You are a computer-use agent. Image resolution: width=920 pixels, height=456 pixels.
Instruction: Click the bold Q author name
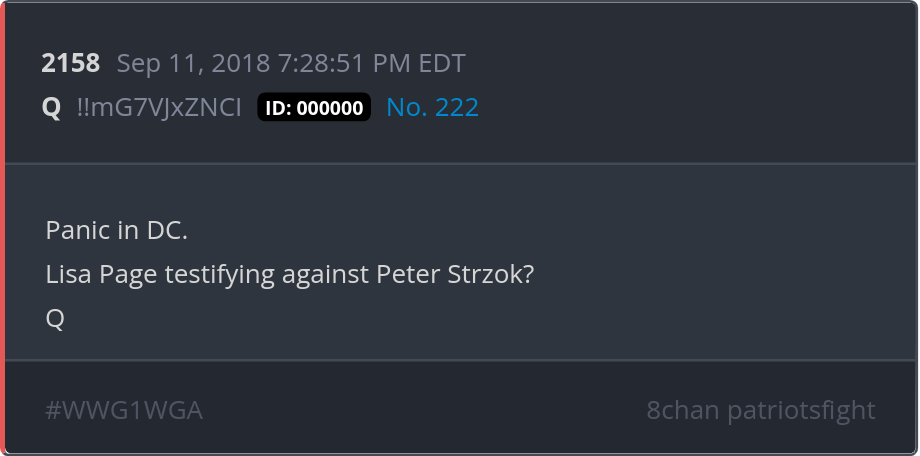click(51, 107)
